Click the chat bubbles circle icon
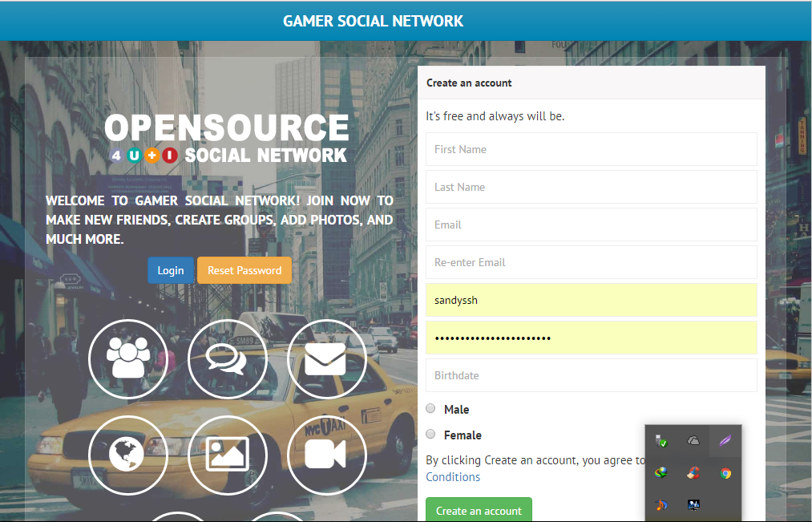 (x=227, y=359)
